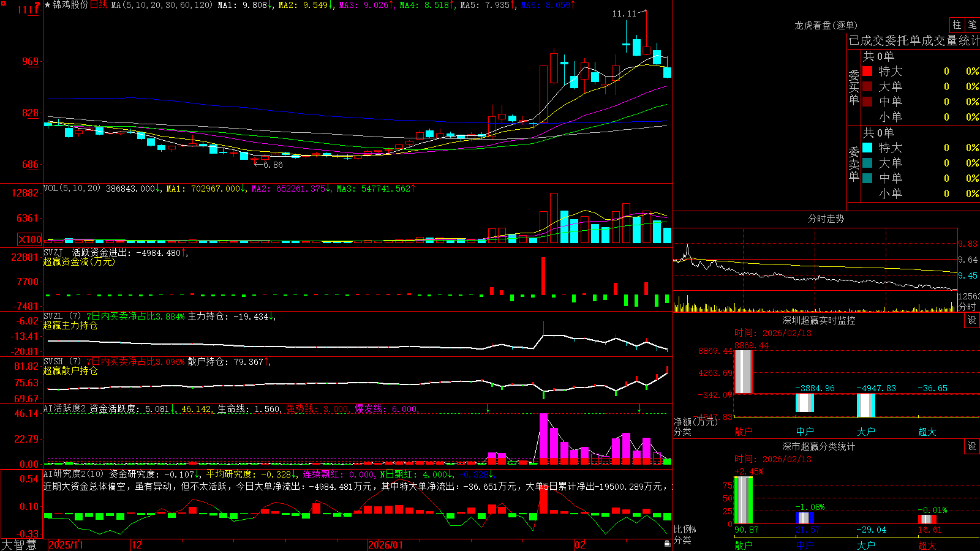Screen dimensions: 980x551
Task: Click the red help question mark icon
Action: pyautogui.click(x=37, y=5)
